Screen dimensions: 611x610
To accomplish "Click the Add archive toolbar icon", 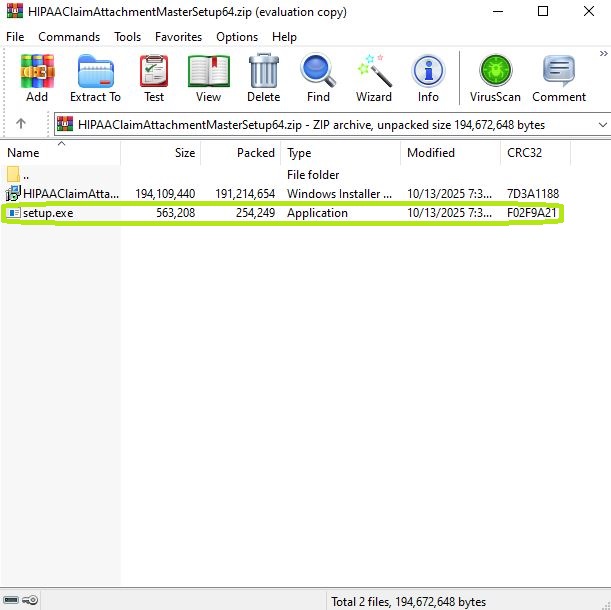I will click(37, 71).
